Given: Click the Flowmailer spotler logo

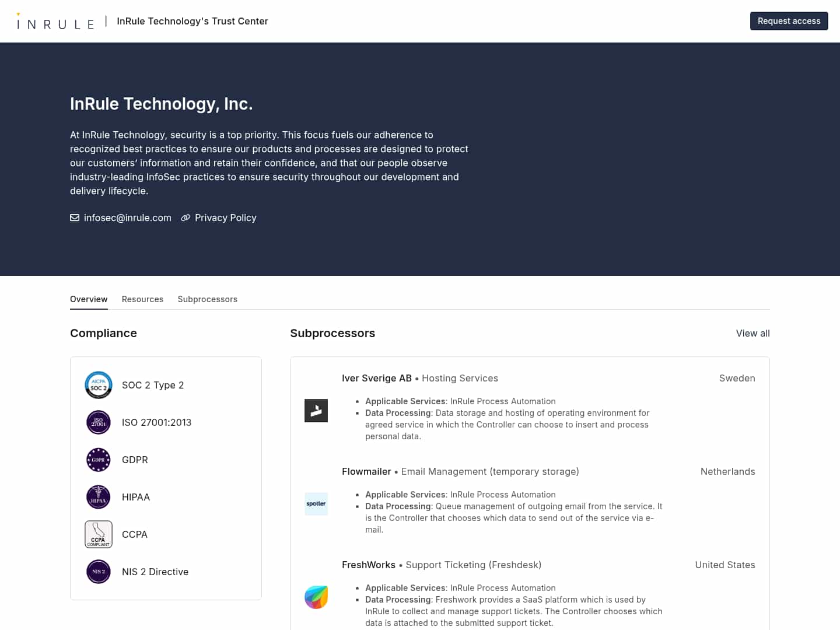Looking at the screenshot, I should click(316, 504).
